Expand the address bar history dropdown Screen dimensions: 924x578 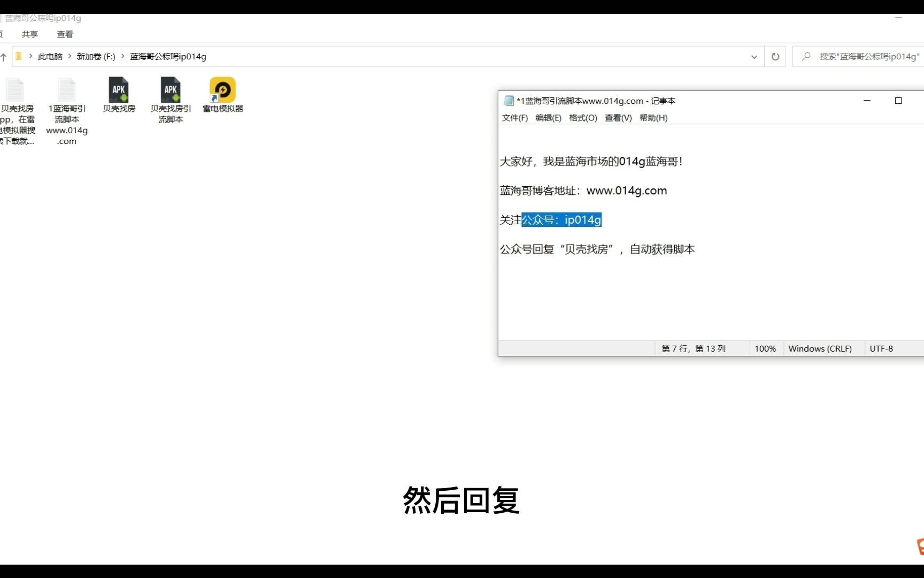click(x=754, y=57)
